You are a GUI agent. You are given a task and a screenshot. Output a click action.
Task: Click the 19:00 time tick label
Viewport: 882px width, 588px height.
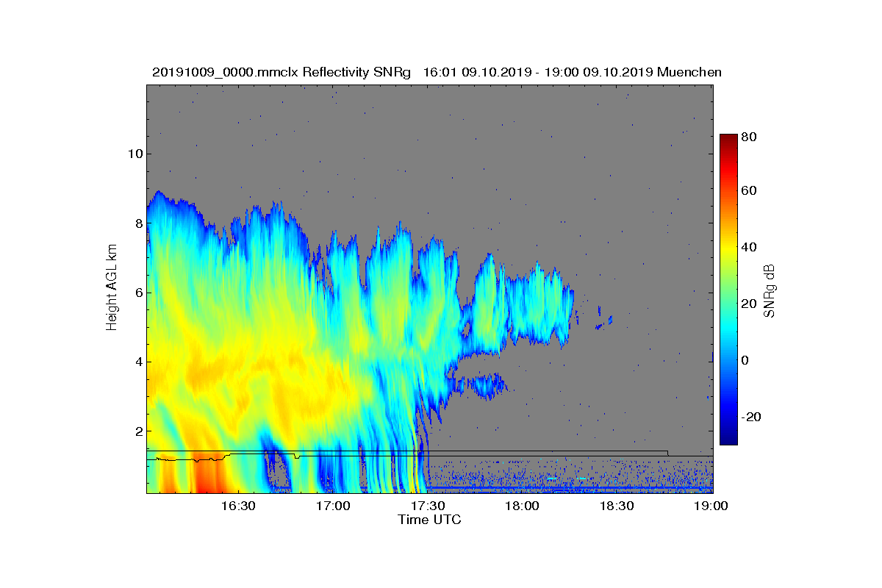click(x=711, y=506)
